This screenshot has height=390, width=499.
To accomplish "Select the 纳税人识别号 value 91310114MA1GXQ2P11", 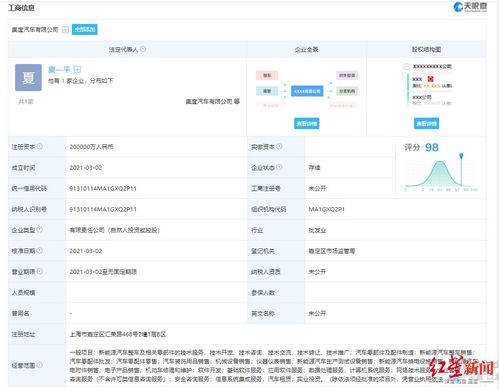I will pyautogui.click(x=103, y=209).
